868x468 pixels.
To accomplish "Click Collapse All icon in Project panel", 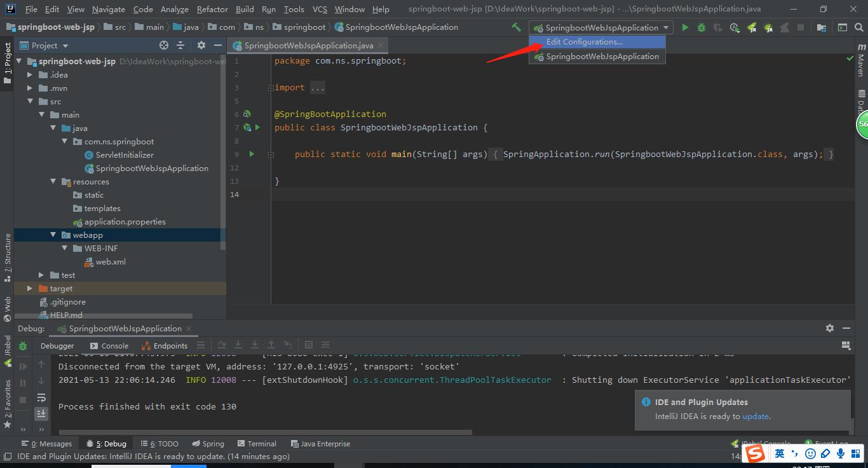I will click(180, 45).
